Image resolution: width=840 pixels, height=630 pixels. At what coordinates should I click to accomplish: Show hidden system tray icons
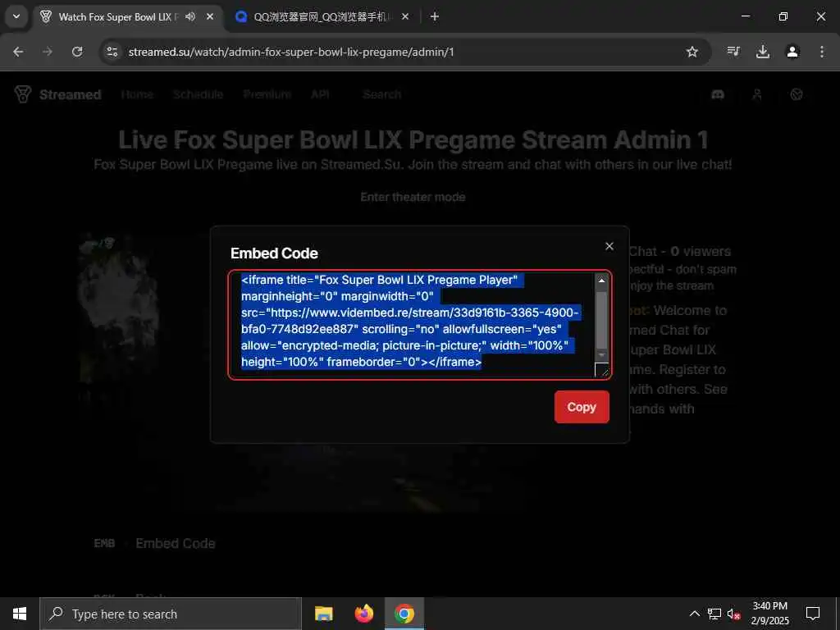coord(694,614)
